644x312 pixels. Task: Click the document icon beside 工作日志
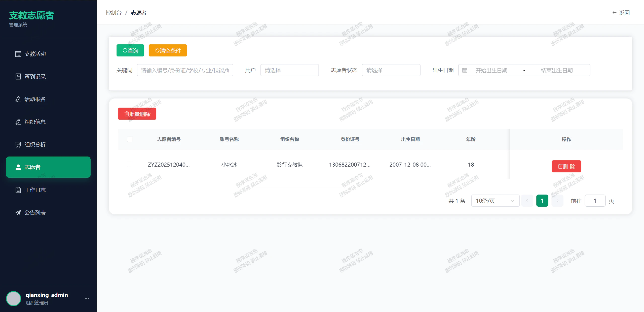pyautogui.click(x=18, y=190)
